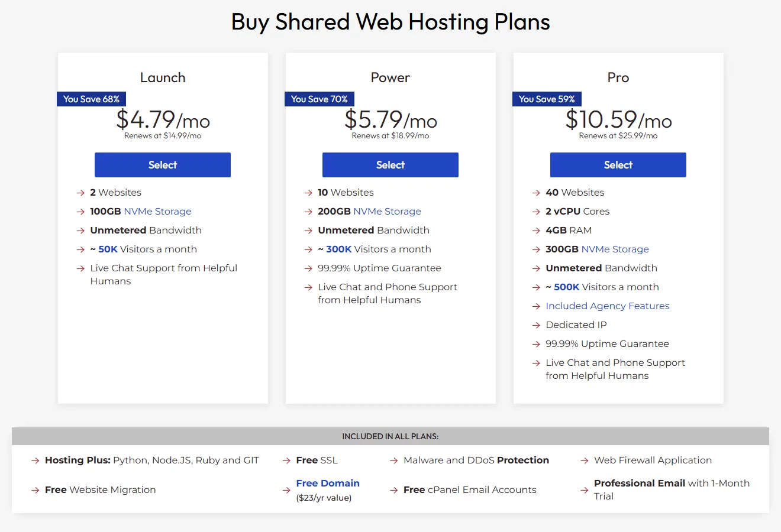Choose the Power plan Select button
Screen dimensions: 781x532
point(390,165)
